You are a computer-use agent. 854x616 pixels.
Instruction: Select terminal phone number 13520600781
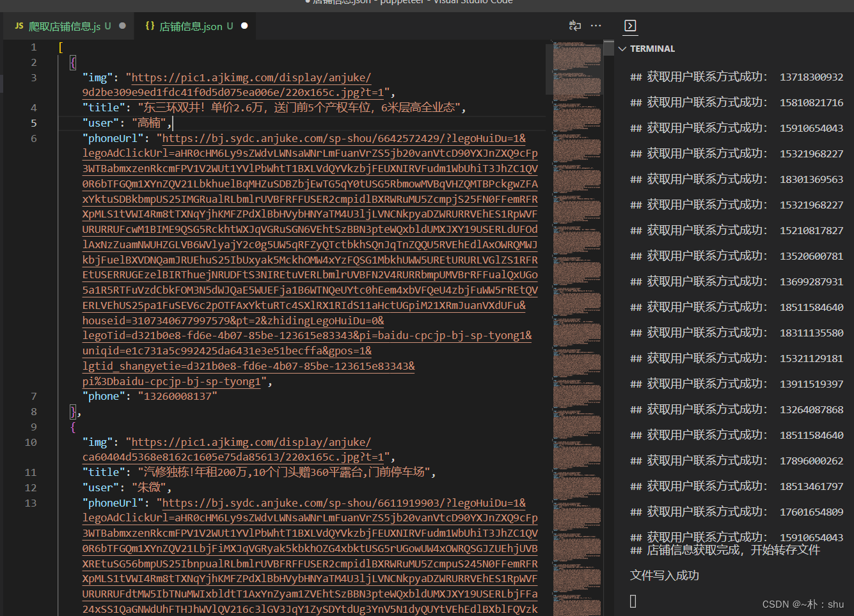click(811, 256)
